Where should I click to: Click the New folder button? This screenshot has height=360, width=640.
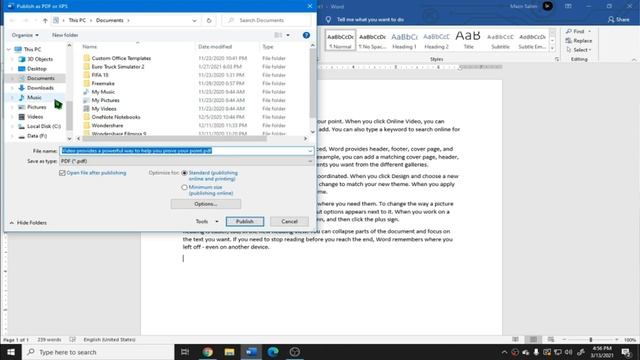pos(65,35)
